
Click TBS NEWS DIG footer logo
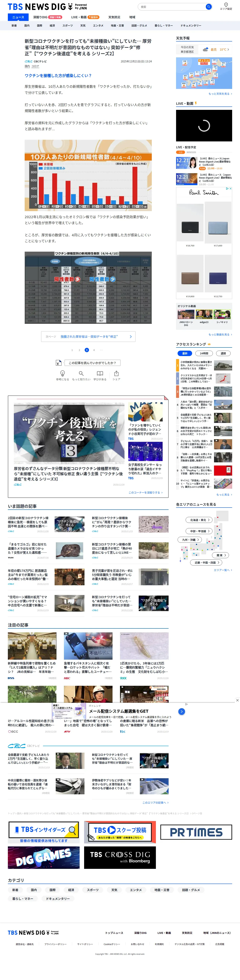tap(33, 932)
